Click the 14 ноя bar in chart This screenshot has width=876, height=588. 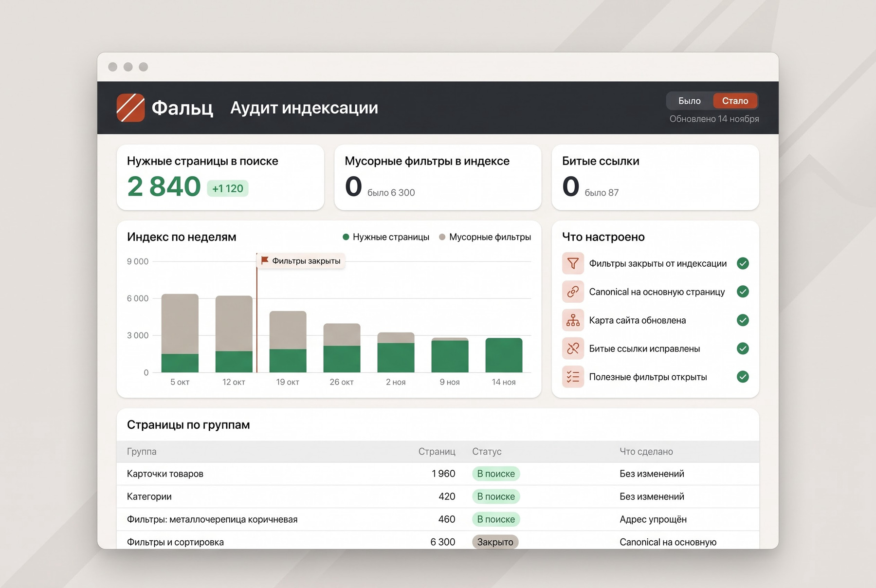(504, 355)
